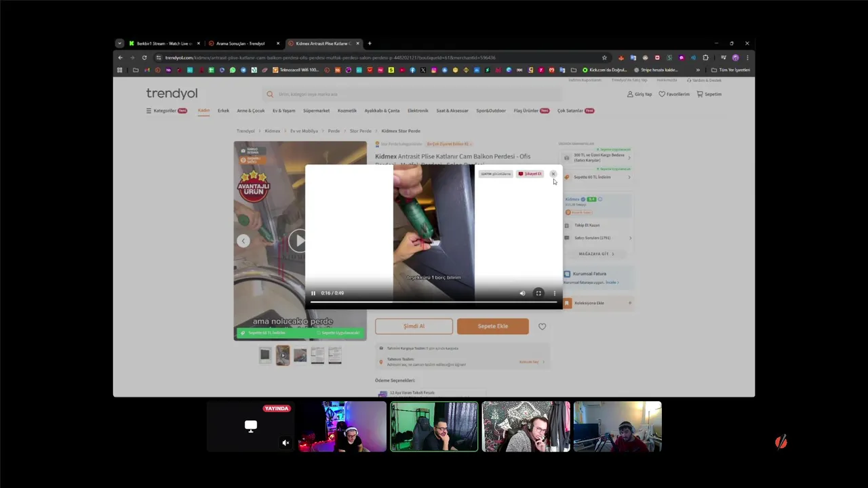The image size is (868, 488).
Task: Open the Sepetim cart icon
Action: coord(709,94)
